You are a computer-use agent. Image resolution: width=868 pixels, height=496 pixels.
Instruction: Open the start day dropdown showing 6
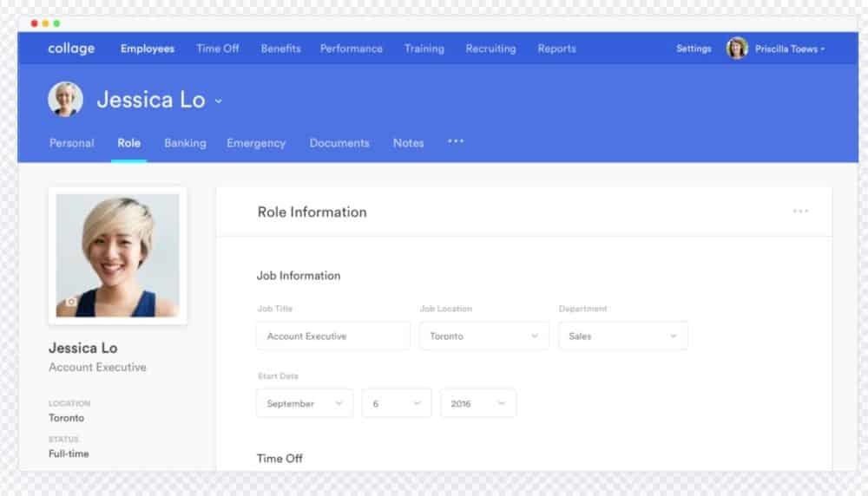[x=396, y=403]
